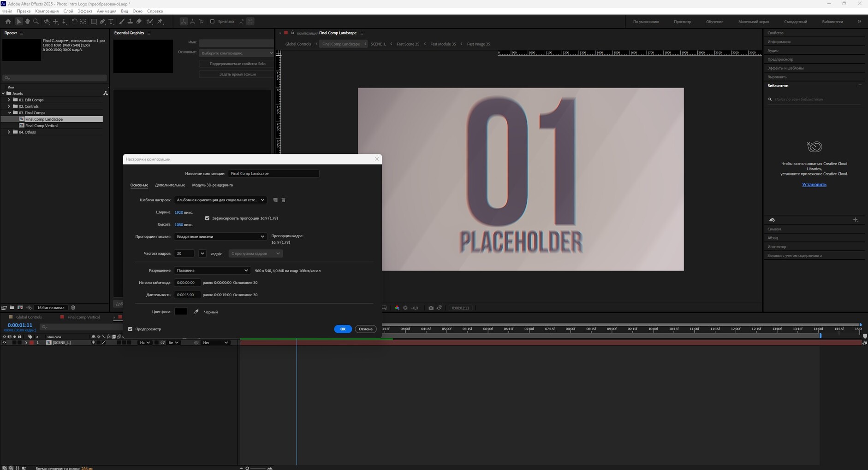Screen dimensions: 868x470
Task: Switch to the Дополнительные tab
Action: pyautogui.click(x=170, y=185)
